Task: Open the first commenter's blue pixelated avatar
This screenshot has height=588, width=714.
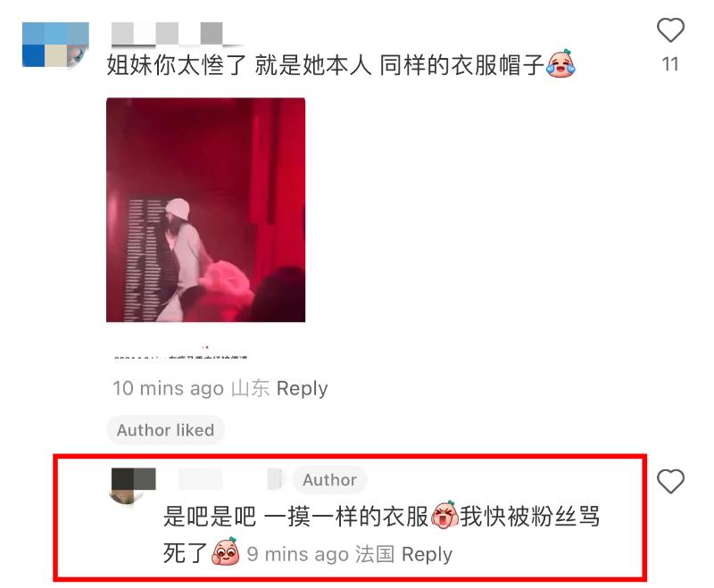Action: pos(55,45)
